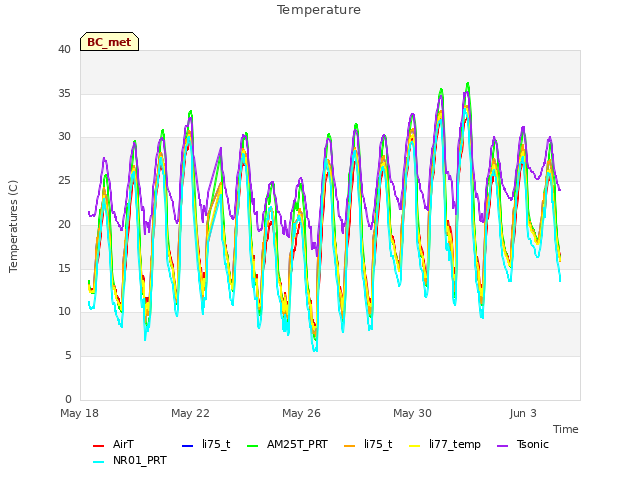Click the purple Tsonic legend swatch
The height and width of the screenshot is (480, 640).
pyautogui.click(x=502, y=446)
